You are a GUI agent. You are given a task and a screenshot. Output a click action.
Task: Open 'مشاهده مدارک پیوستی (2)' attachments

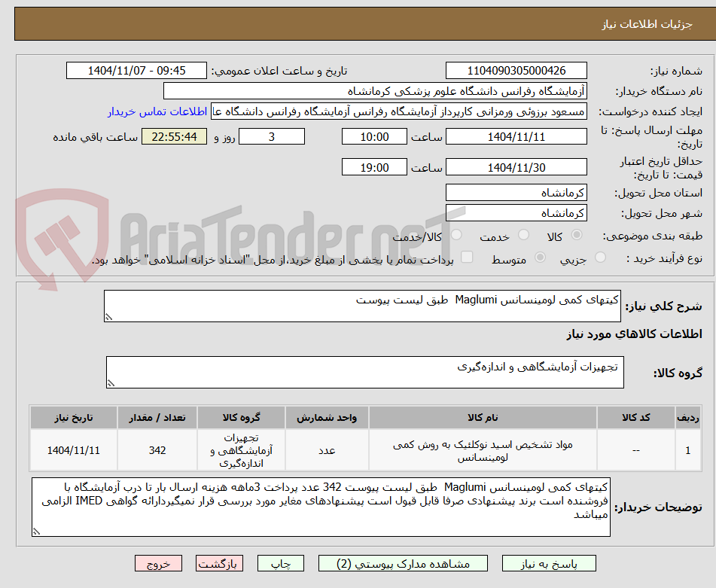tap(403, 563)
